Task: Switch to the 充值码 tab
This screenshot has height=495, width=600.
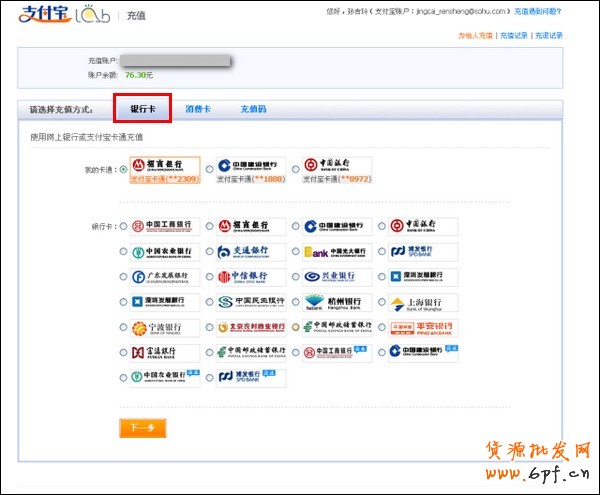Action: pos(253,109)
